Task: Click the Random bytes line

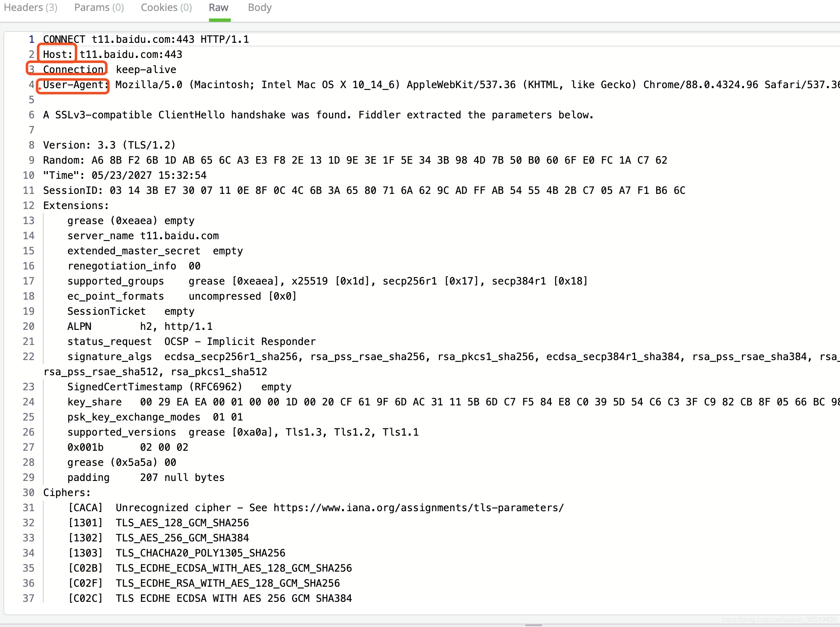Action: tap(355, 160)
